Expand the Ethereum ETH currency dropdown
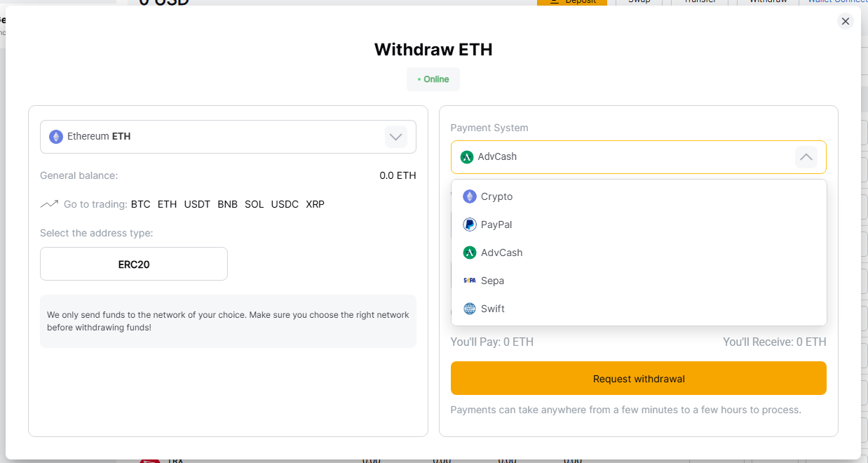Image resolution: width=868 pixels, height=463 pixels. point(396,137)
